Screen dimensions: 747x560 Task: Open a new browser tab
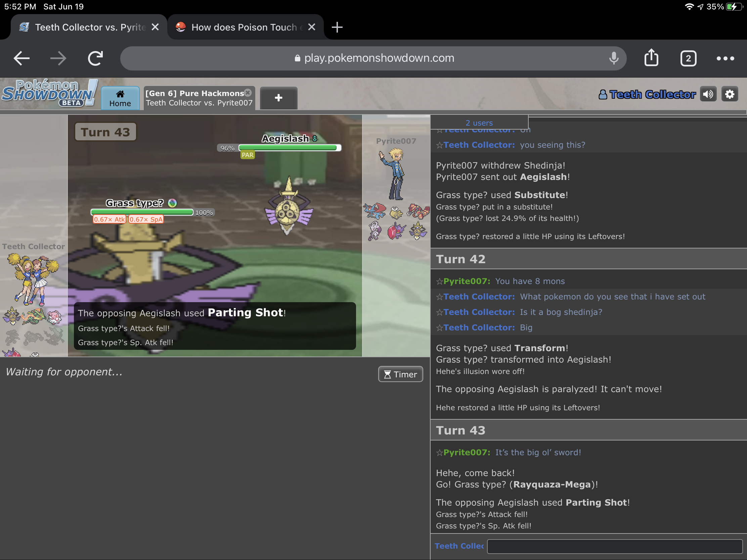(x=337, y=27)
